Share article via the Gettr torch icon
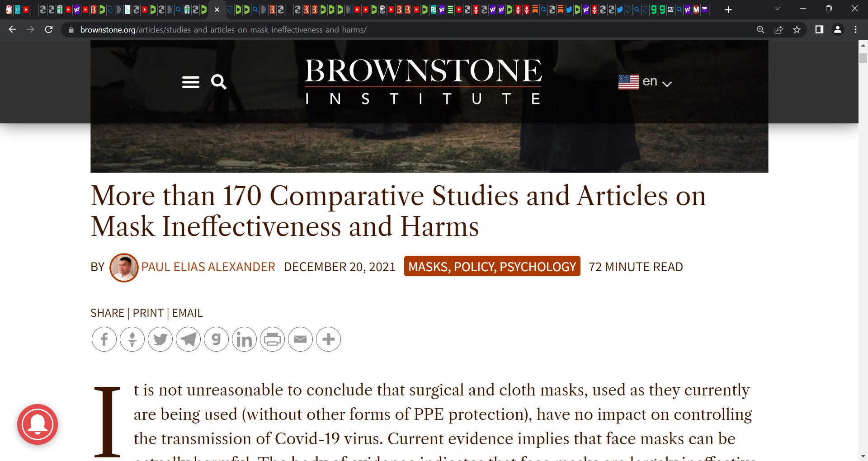The height and width of the screenshot is (461, 868). point(132,339)
